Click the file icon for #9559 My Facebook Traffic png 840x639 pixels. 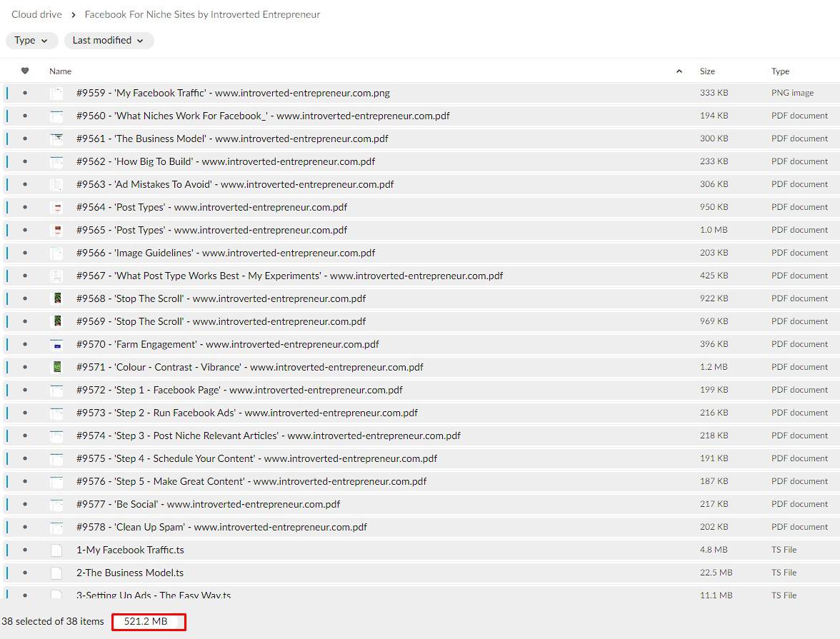pyautogui.click(x=56, y=94)
